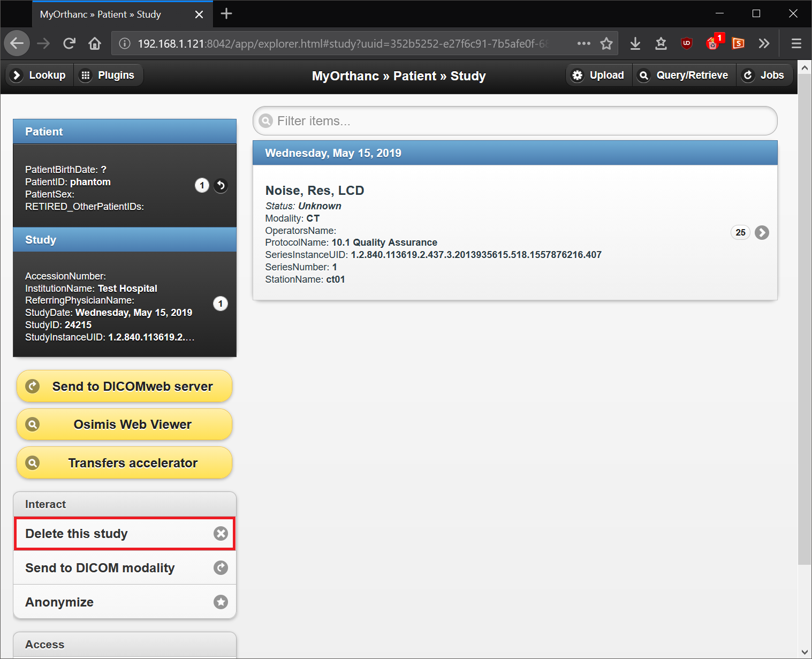Click the Wednesday, May 15, 2019 header
Viewport: 812px width, 659px height.
coord(515,153)
